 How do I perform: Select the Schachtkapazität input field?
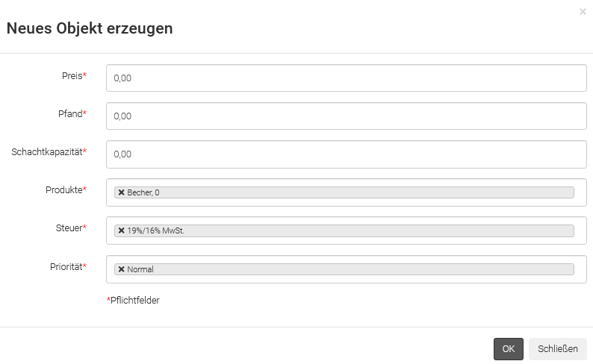point(346,154)
